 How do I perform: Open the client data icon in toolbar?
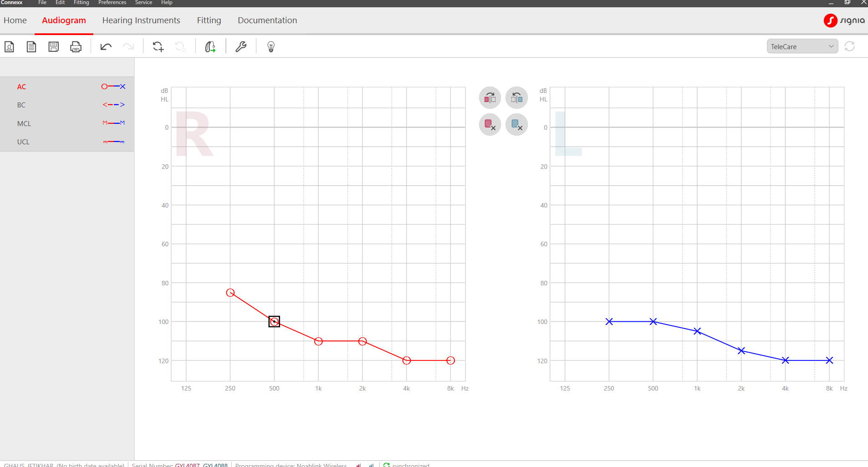tap(9, 47)
